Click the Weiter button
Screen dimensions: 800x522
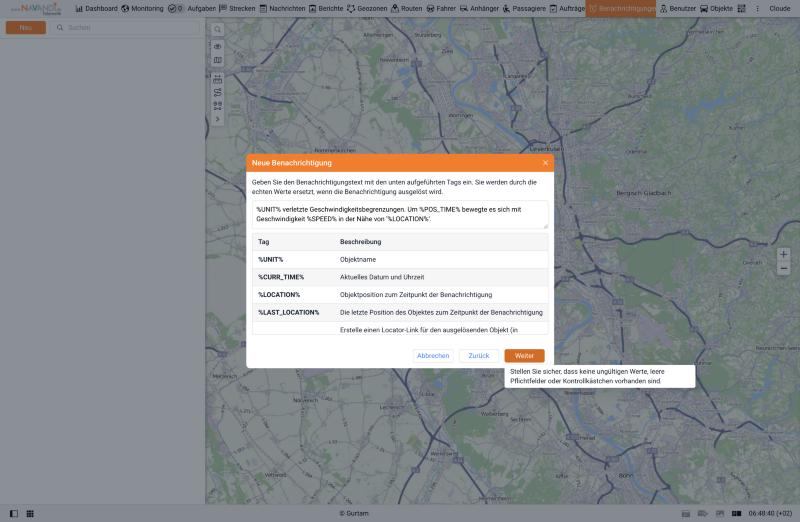point(524,356)
